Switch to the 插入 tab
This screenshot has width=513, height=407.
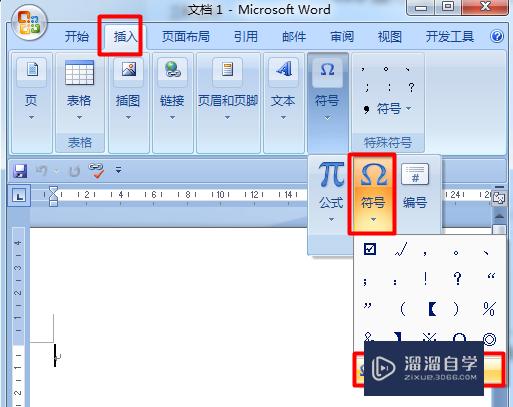[125, 37]
